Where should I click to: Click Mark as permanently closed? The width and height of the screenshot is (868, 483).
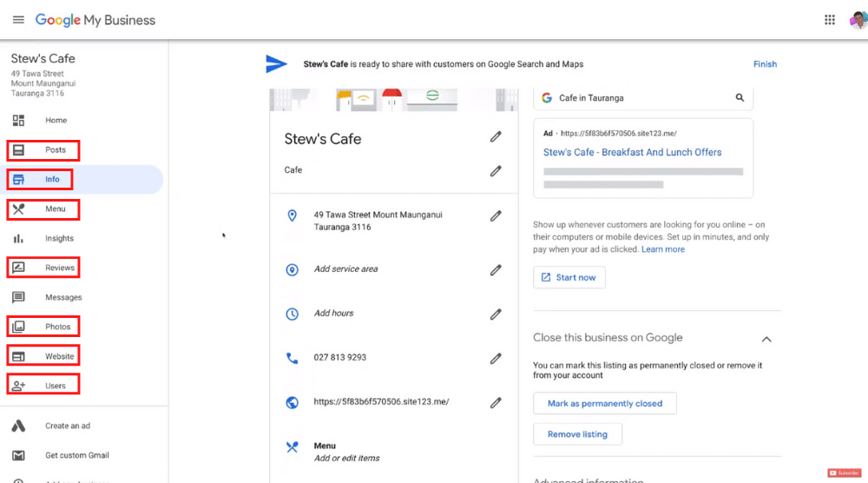click(604, 403)
